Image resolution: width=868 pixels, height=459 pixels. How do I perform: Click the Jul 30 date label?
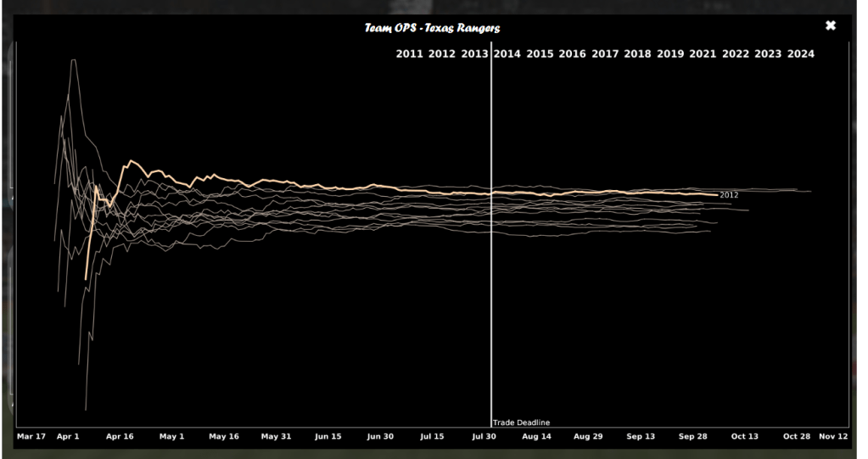484,437
